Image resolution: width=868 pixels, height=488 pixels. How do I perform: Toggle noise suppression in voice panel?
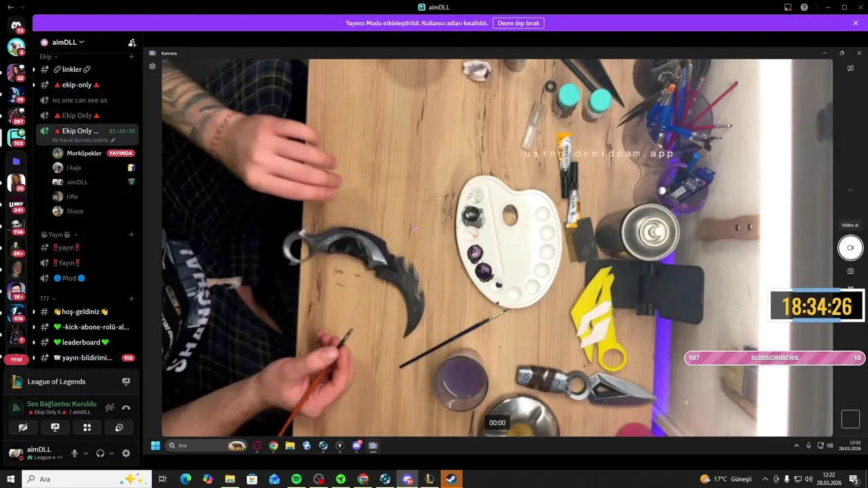[110, 407]
